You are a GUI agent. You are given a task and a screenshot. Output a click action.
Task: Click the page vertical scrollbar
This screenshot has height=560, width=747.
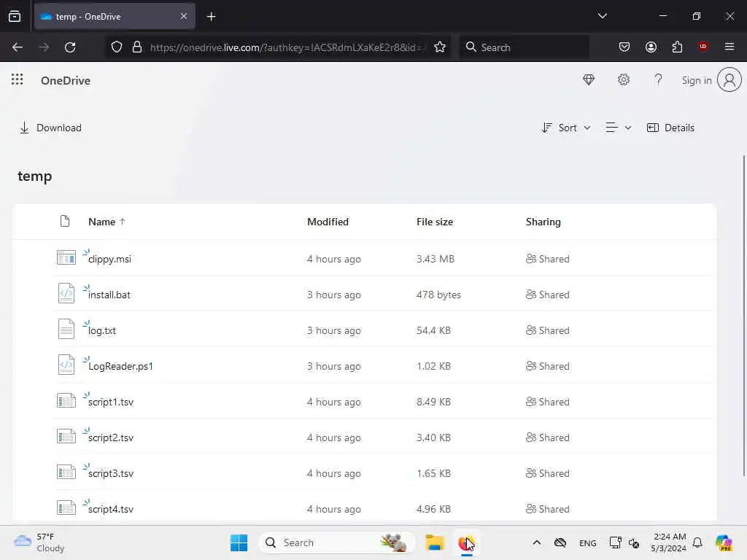[744, 315]
